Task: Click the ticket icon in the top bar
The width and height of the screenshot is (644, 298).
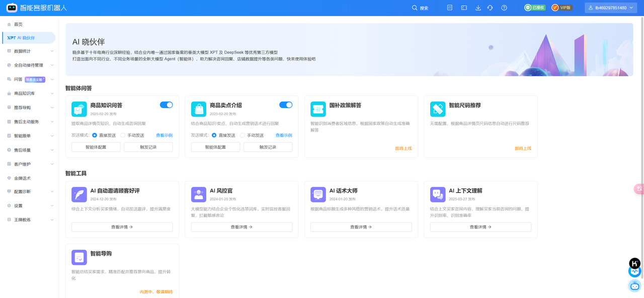Action: [464, 8]
